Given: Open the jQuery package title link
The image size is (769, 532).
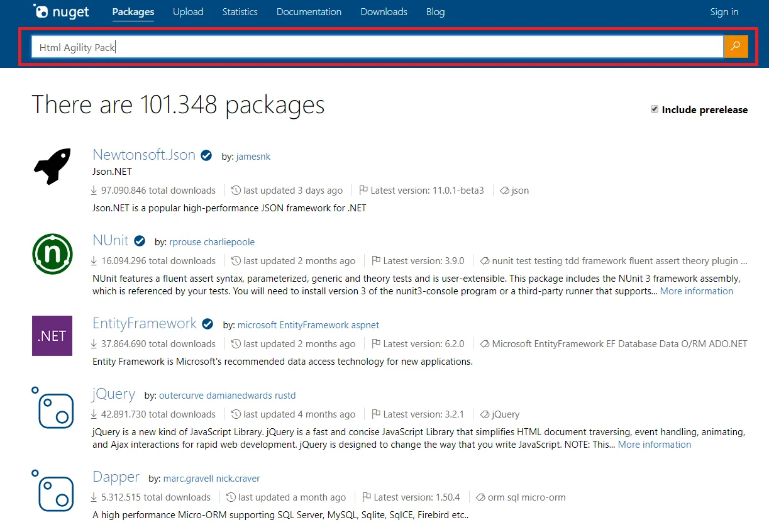Looking at the screenshot, I should (x=114, y=394).
